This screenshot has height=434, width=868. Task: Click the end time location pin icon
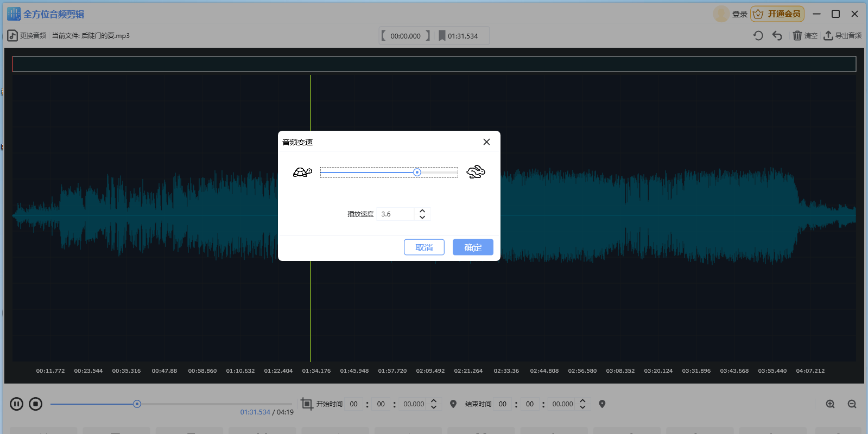click(x=602, y=404)
